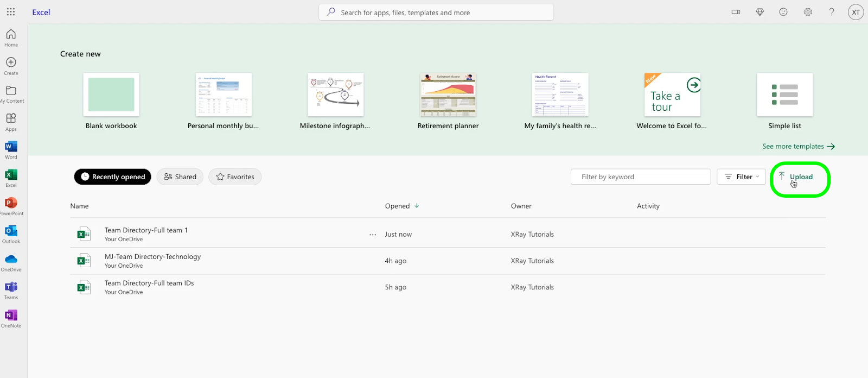This screenshot has width=868, height=378.
Task: Launch Word from the sidebar
Action: (x=11, y=150)
